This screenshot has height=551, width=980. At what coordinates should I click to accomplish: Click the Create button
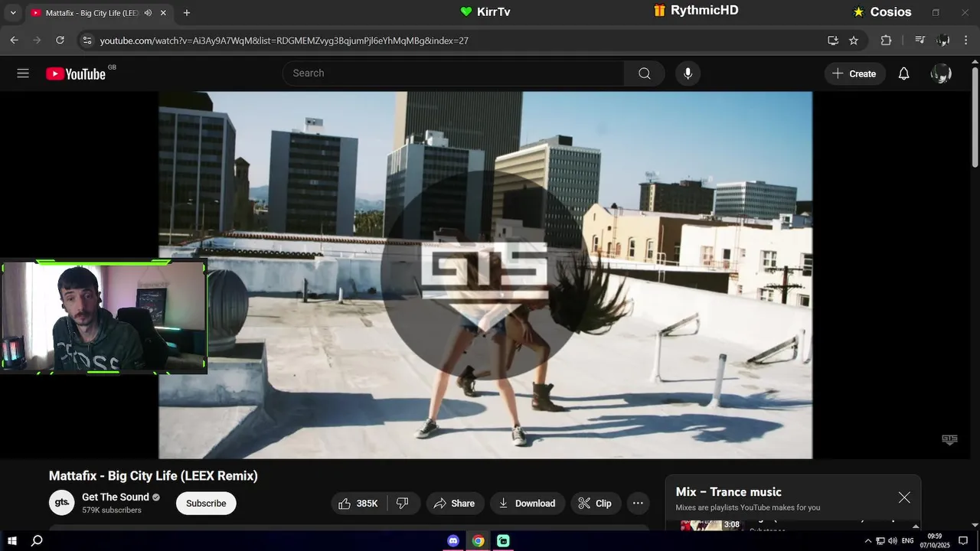click(854, 73)
